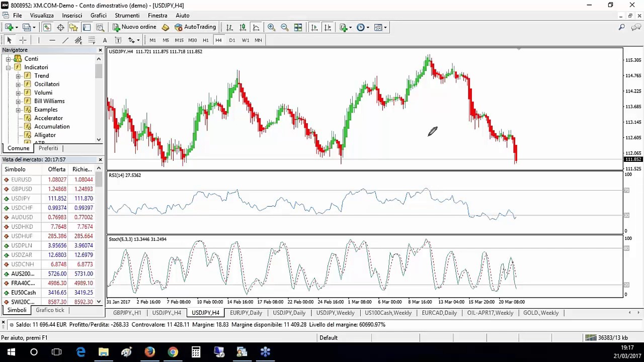Image resolution: width=644 pixels, height=362 pixels.
Task: Open the Templates dropdown arrow
Action: (x=385, y=27)
